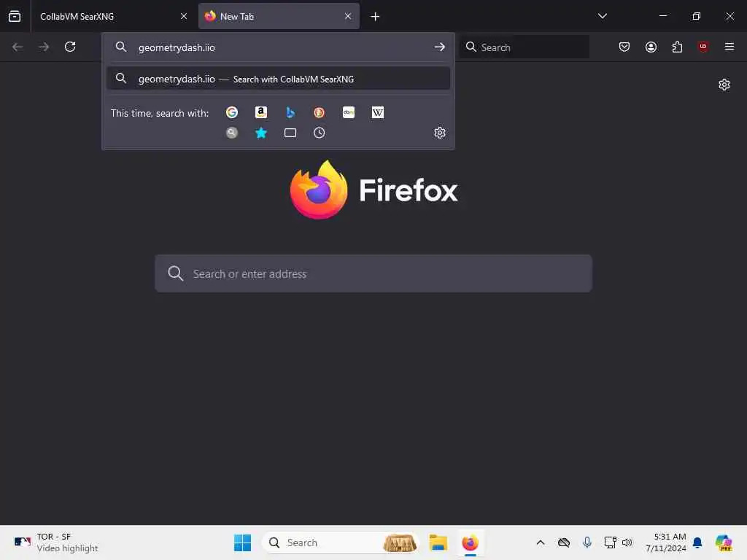Open a new tab with plus button

point(376,17)
